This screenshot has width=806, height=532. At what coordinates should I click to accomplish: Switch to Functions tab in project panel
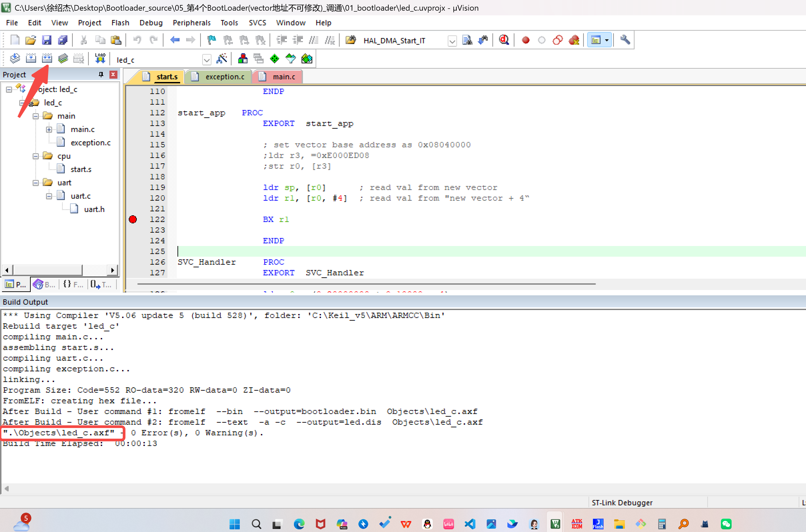coord(73,284)
